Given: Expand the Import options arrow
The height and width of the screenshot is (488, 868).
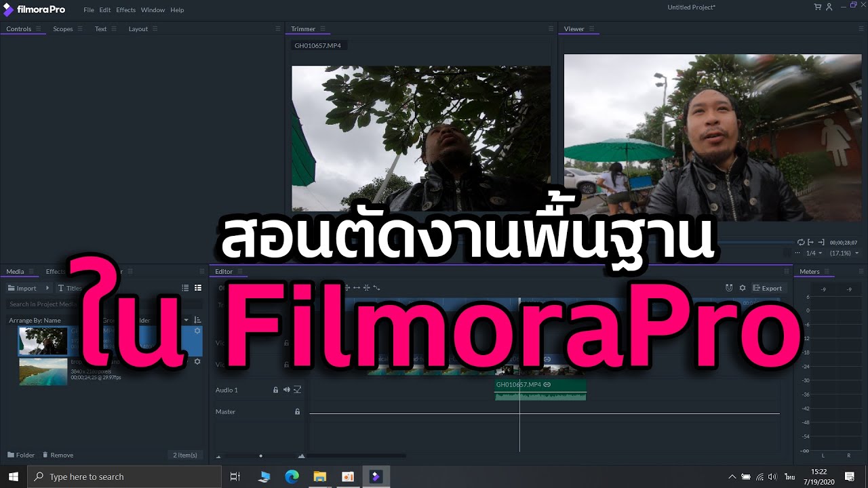Looking at the screenshot, I should pyautogui.click(x=47, y=288).
